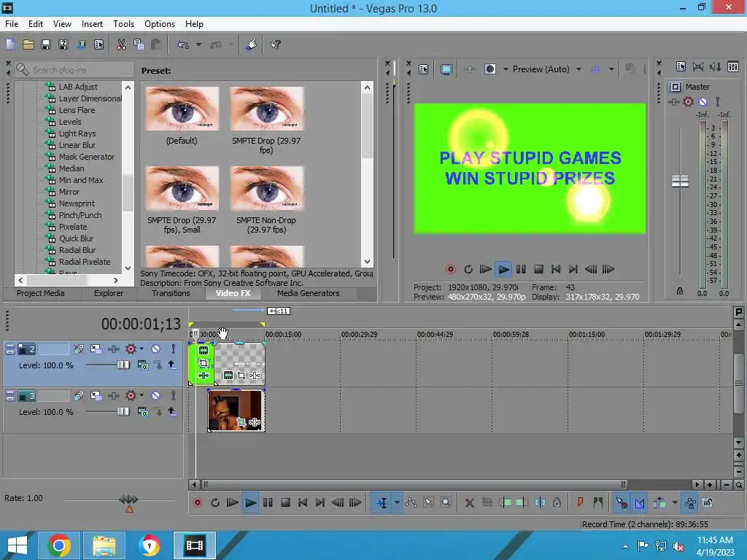The height and width of the screenshot is (560, 747).
Task: Solo track 2 with the exclamation button
Action: click(174, 349)
